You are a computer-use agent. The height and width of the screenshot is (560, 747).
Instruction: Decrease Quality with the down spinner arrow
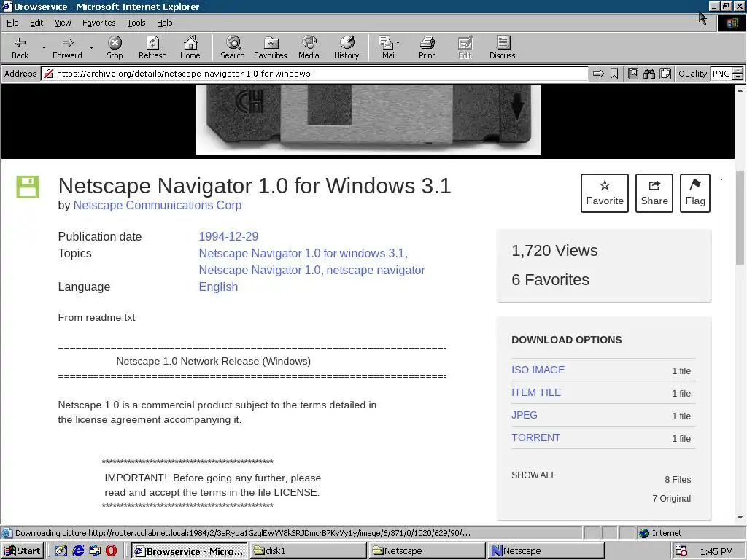pos(738,77)
